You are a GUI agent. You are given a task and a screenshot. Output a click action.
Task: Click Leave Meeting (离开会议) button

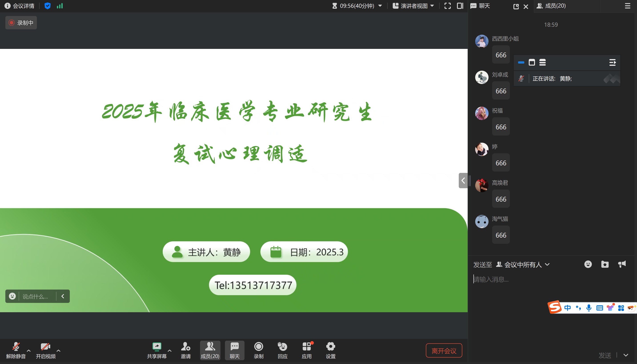click(444, 350)
